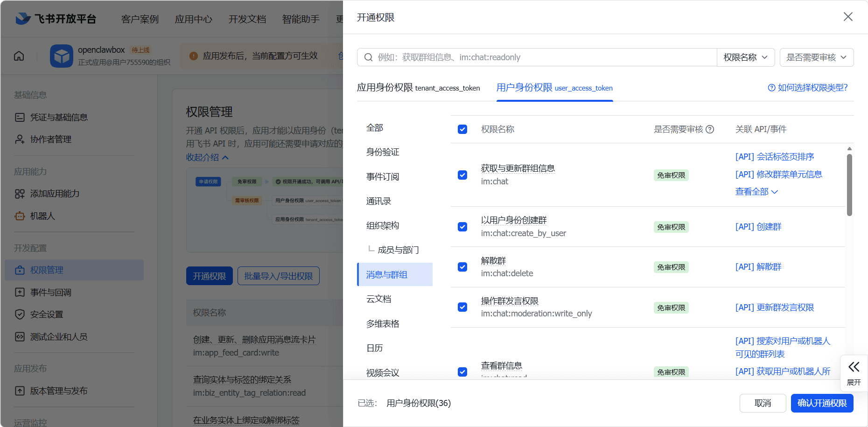868x427 pixels.
Task: Open the 是否需要审核 filter dropdown
Action: click(x=817, y=57)
